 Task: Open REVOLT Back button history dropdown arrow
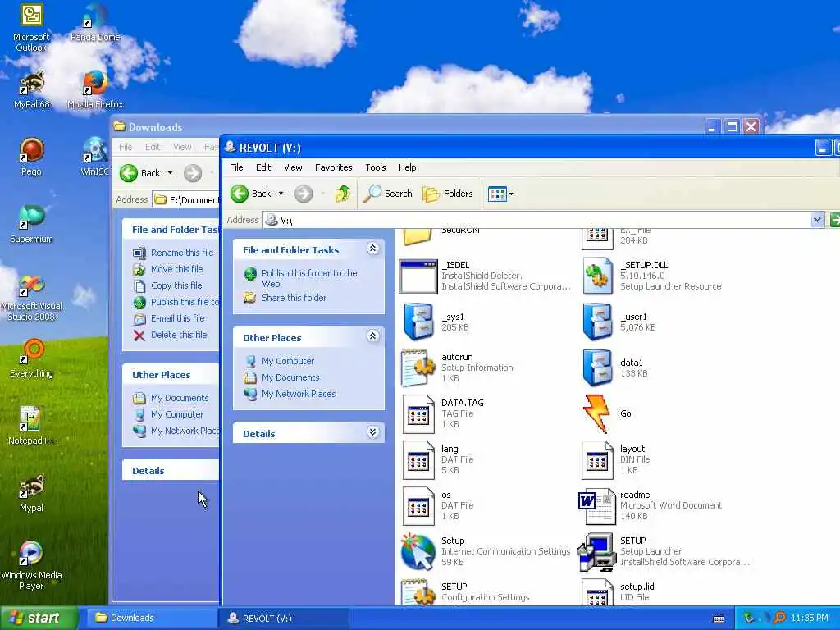281,194
